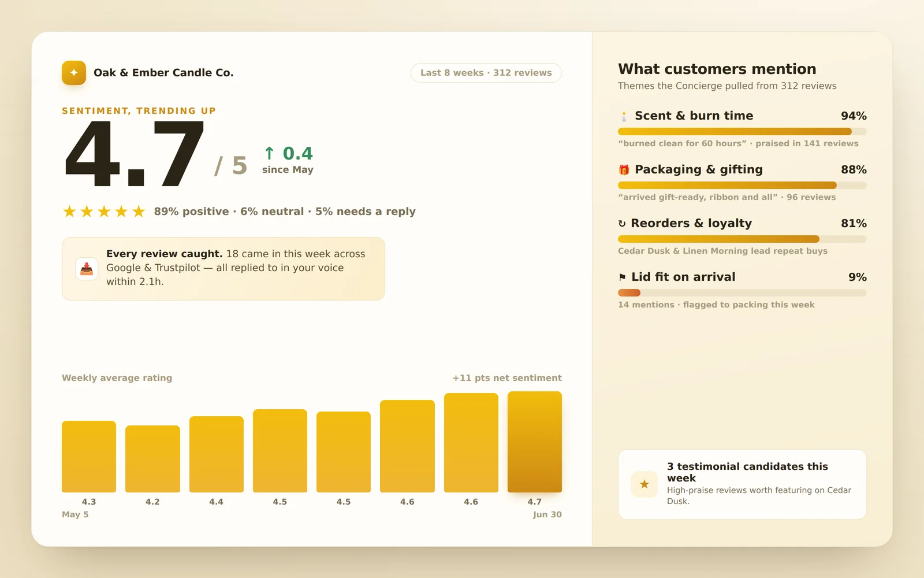Click the 9% value for Lid fit
Viewport: 924px width, 578px height.
click(858, 277)
